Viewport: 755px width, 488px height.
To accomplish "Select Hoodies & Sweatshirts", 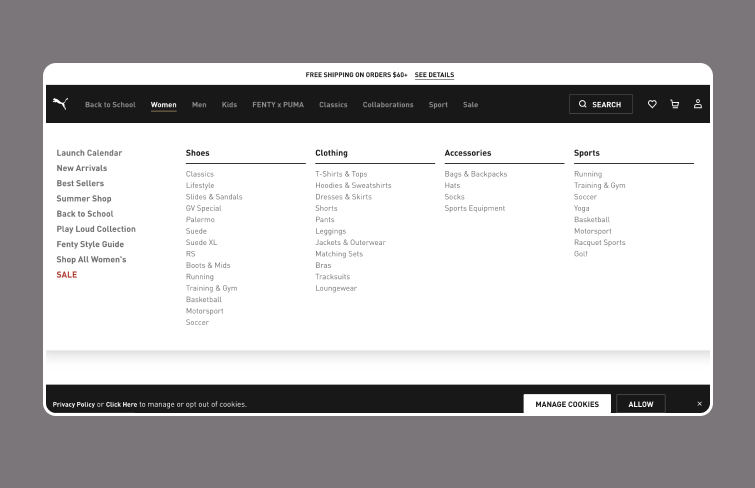I will coord(353,185).
